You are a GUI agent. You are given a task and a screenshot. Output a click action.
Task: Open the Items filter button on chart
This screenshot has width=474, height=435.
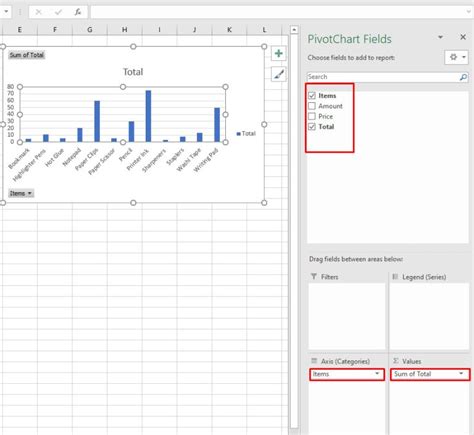tap(21, 193)
